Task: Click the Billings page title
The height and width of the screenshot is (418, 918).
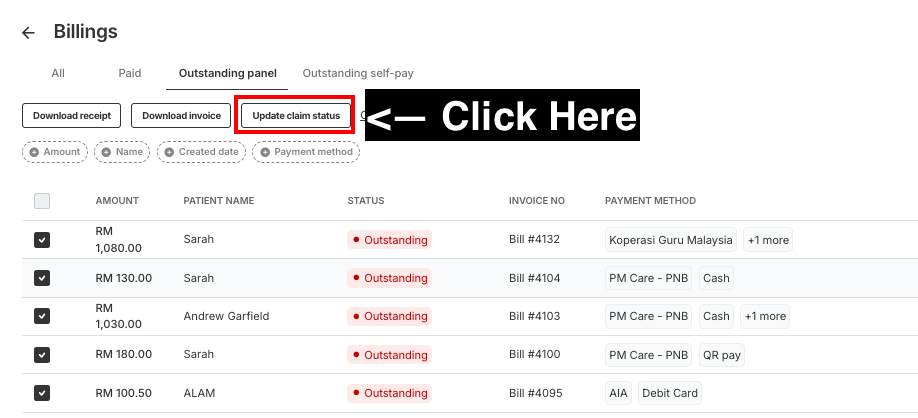Action: [85, 32]
